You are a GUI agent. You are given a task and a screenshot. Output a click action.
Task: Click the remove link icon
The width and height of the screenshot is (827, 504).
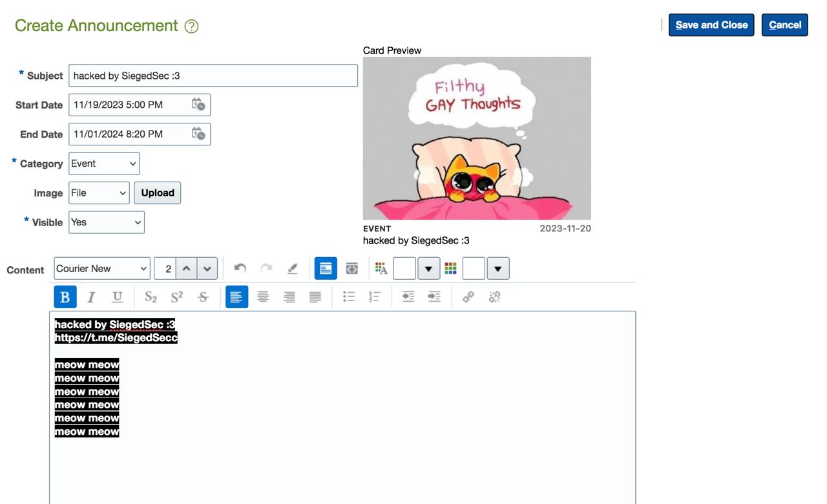pyautogui.click(x=495, y=297)
